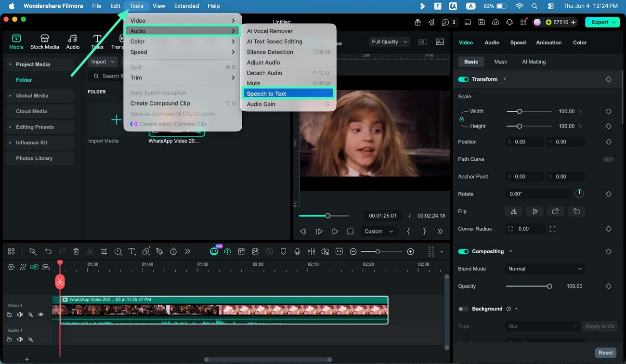Open the speed tool in timeline toolbar

click(118, 251)
